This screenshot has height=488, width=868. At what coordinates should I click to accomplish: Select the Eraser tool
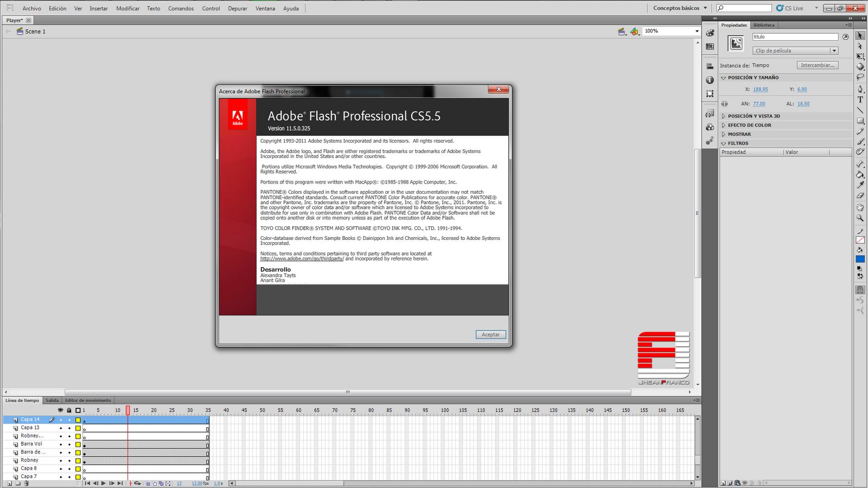(x=860, y=195)
